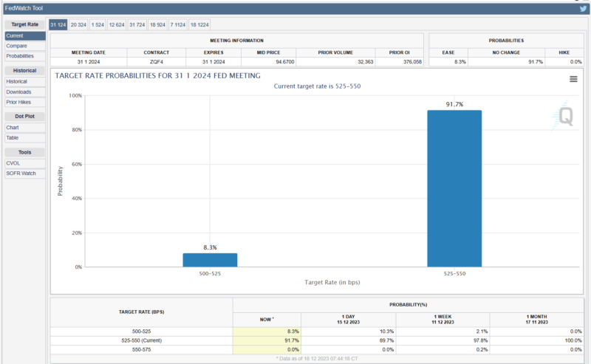The height and width of the screenshot is (364, 591).
Task: Switch to the 20 324 meeting tab
Action: [x=78, y=24]
